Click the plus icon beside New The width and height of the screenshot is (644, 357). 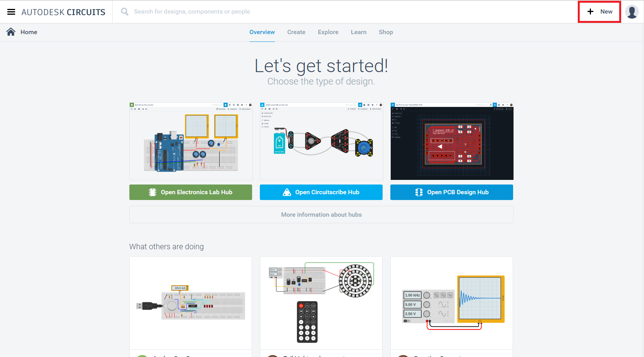590,12
